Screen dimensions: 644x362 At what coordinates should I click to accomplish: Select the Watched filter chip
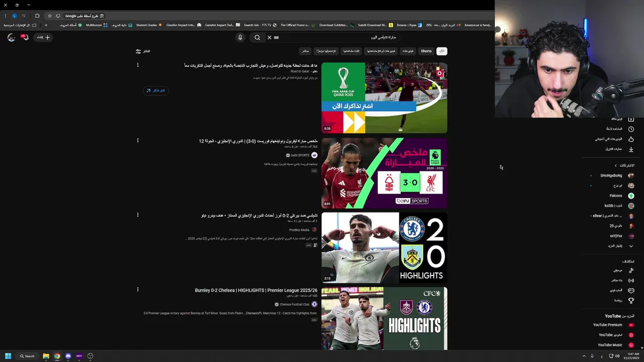pos(351,51)
